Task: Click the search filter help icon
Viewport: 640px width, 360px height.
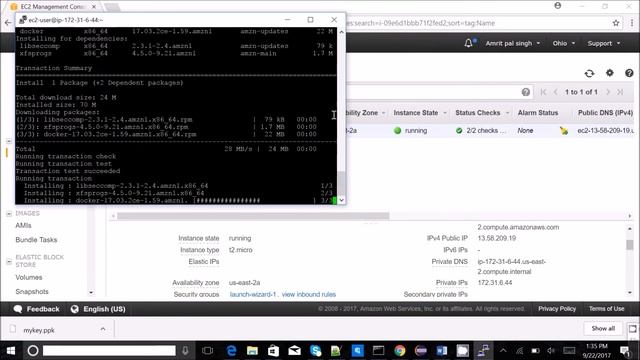Action: [x=526, y=92]
